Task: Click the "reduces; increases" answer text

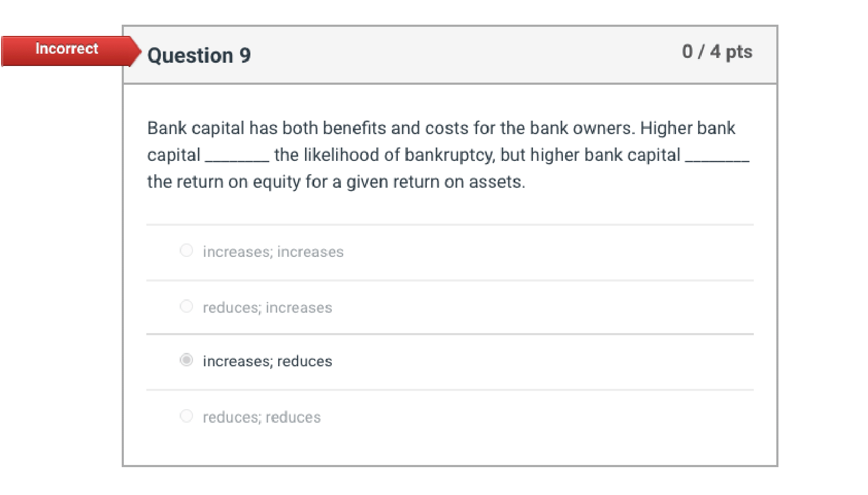Action: pos(267,308)
